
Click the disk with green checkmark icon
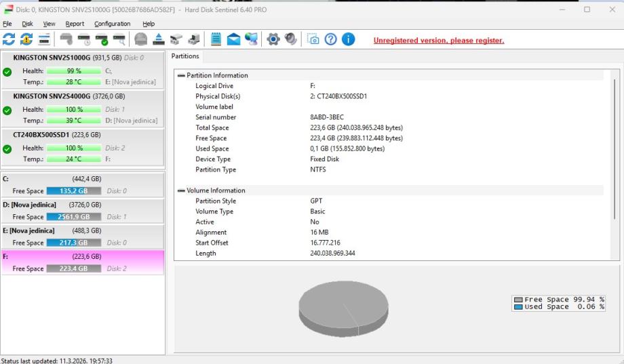102,39
